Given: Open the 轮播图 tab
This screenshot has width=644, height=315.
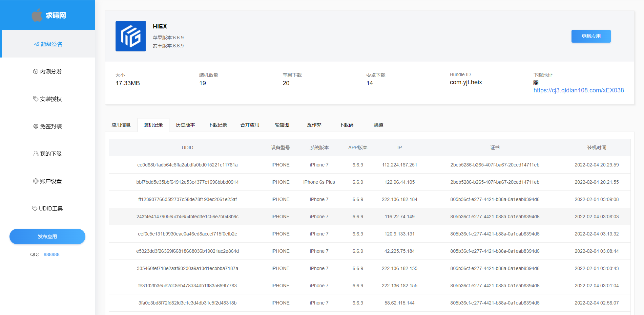Looking at the screenshot, I should tap(282, 125).
